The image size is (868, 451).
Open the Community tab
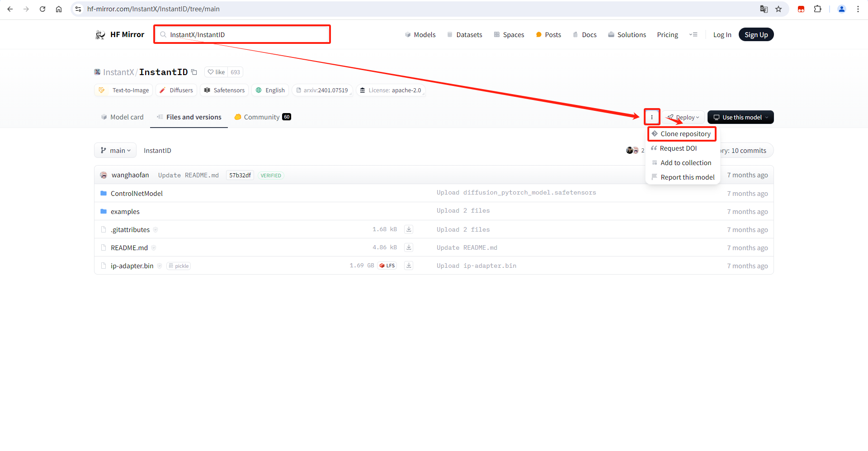[x=263, y=117]
